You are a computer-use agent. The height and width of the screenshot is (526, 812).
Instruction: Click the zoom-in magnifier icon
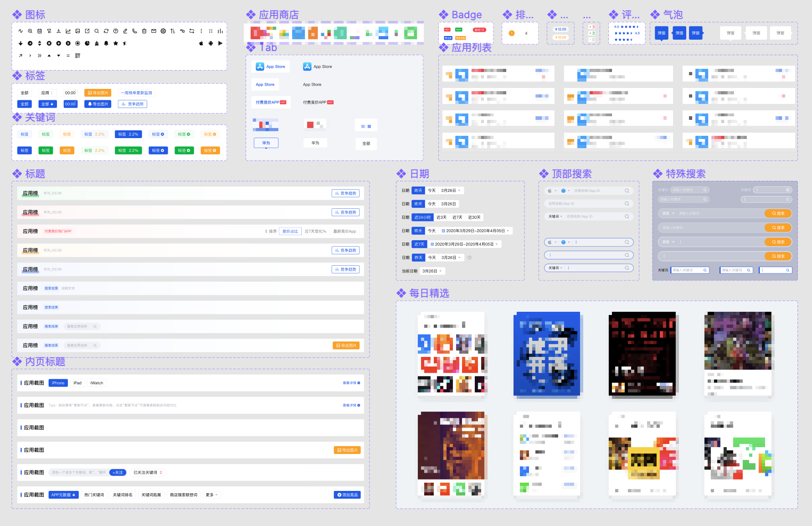(30, 31)
